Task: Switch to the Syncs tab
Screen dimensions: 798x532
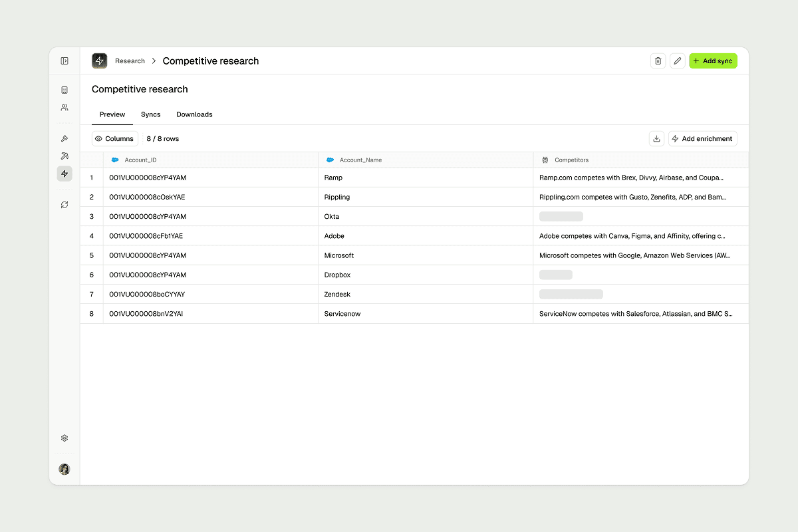Action: point(151,114)
